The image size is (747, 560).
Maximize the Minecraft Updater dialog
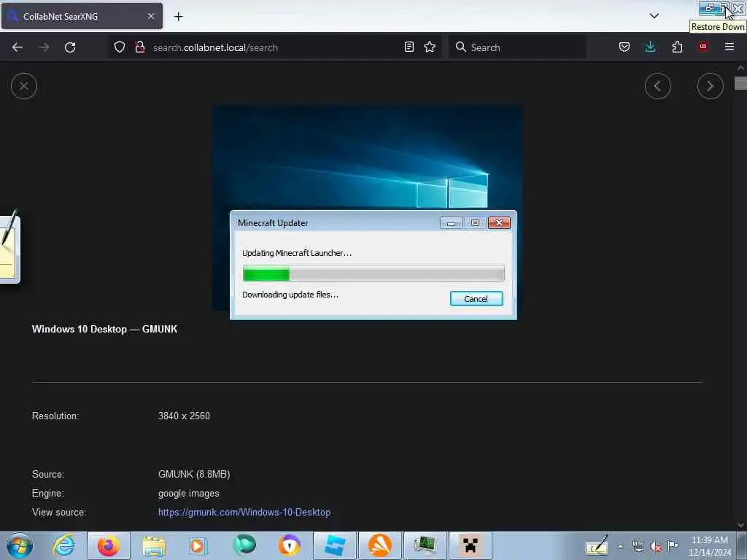(x=475, y=223)
